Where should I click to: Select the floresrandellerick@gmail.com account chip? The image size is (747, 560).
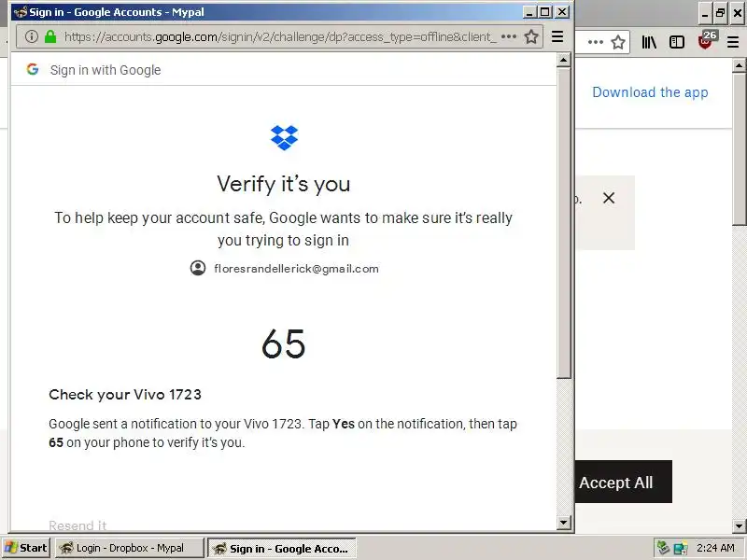pos(285,269)
